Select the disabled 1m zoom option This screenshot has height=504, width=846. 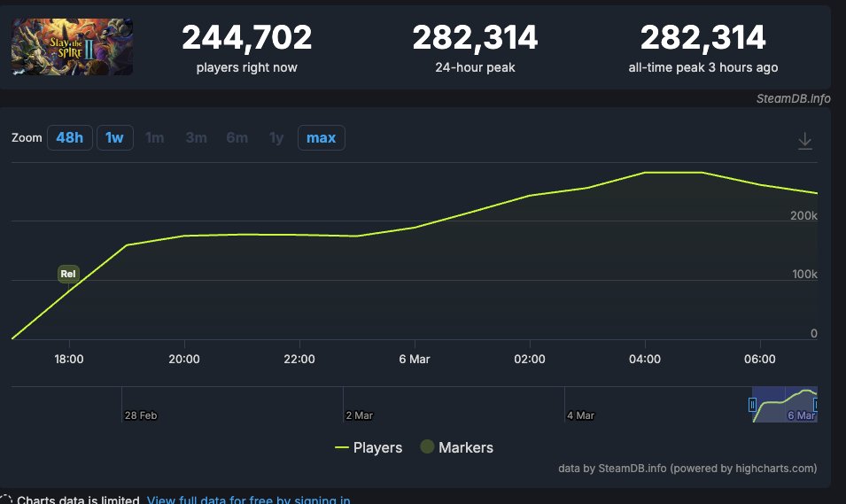[155, 137]
